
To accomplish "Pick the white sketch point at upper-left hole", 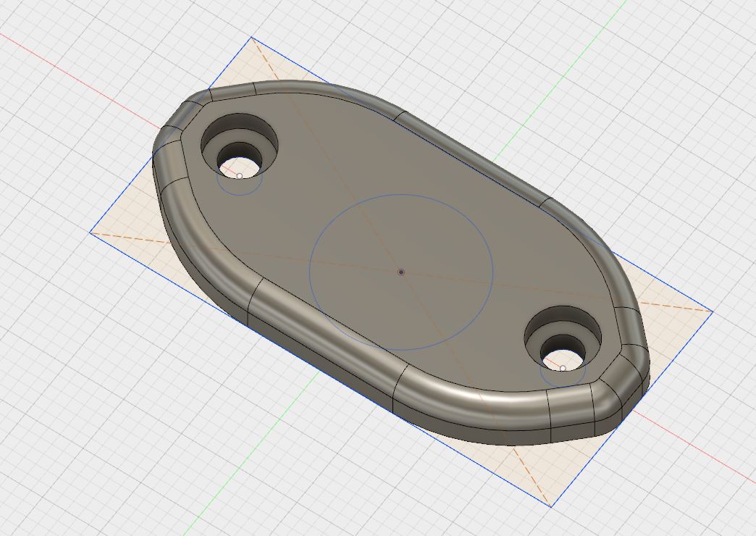I will pos(239,176).
